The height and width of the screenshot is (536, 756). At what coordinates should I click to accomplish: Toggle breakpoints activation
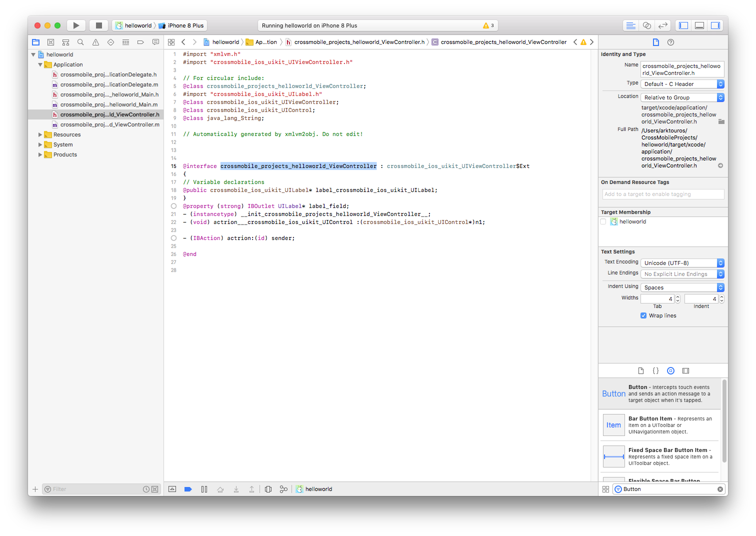click(x=188, y=489)
